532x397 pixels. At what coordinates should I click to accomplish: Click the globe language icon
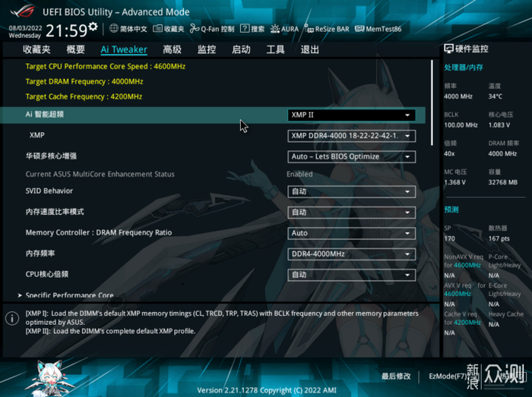(x=114, y=28)
